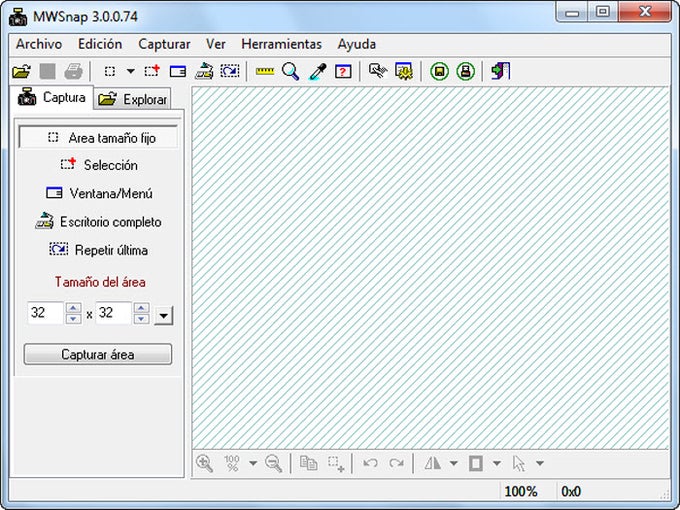Click the open folder toolbar icon
680x510 pixels.
pos(21,71)
